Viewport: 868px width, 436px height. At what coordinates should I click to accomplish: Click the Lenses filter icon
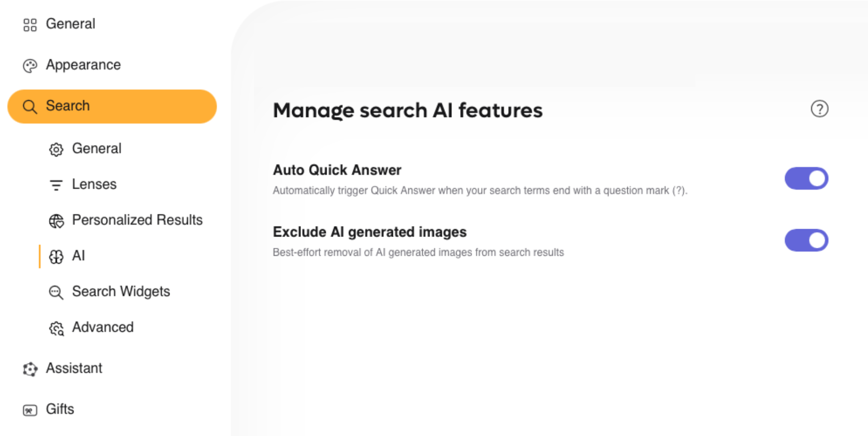coord(56,184)
